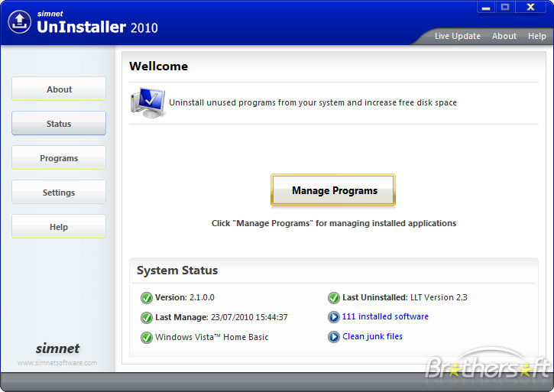Click the 'Click Manage Programs for managing' hint text

pos(334,223)
